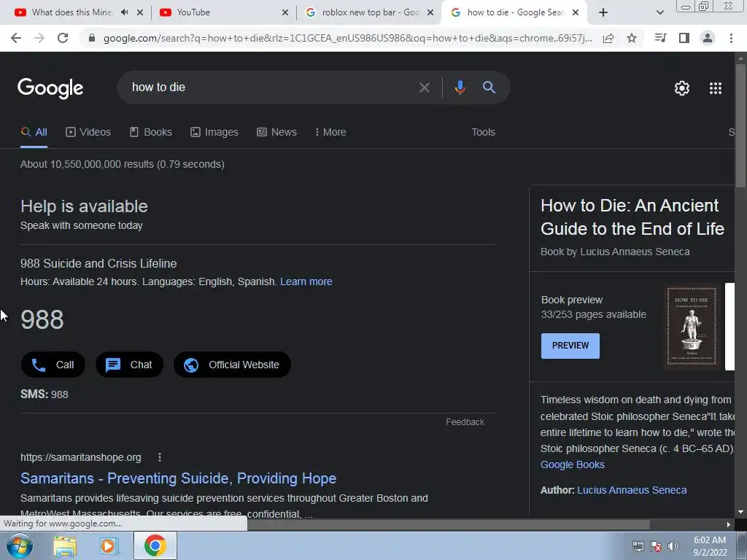Select the Videos results tab
Screen dimensions: 747x560
[x=88, y=132]
